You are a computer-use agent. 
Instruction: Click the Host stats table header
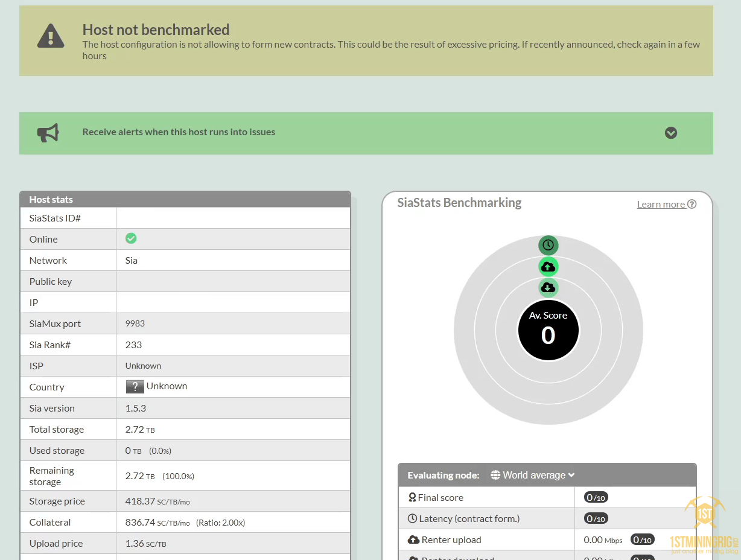tap(185, 199)
